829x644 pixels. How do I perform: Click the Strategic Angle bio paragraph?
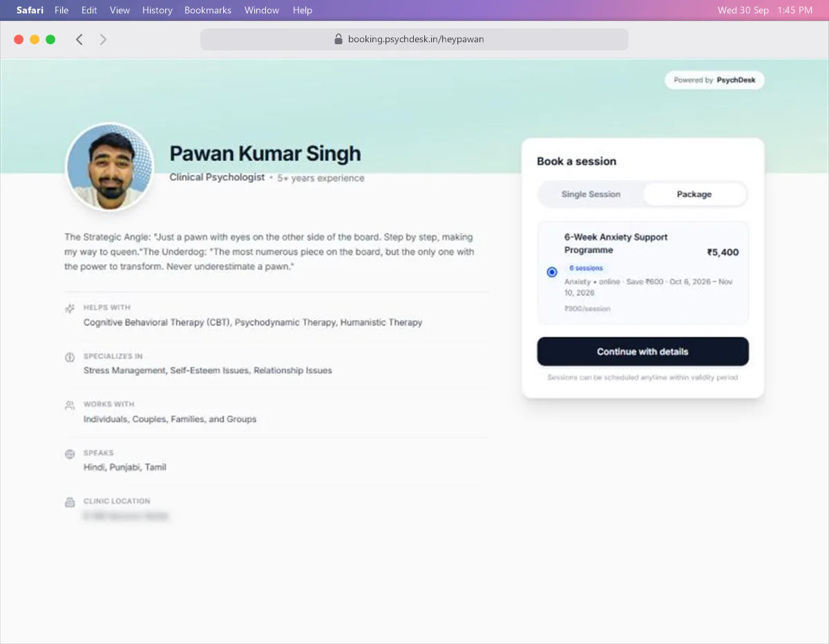coord(269,252)
